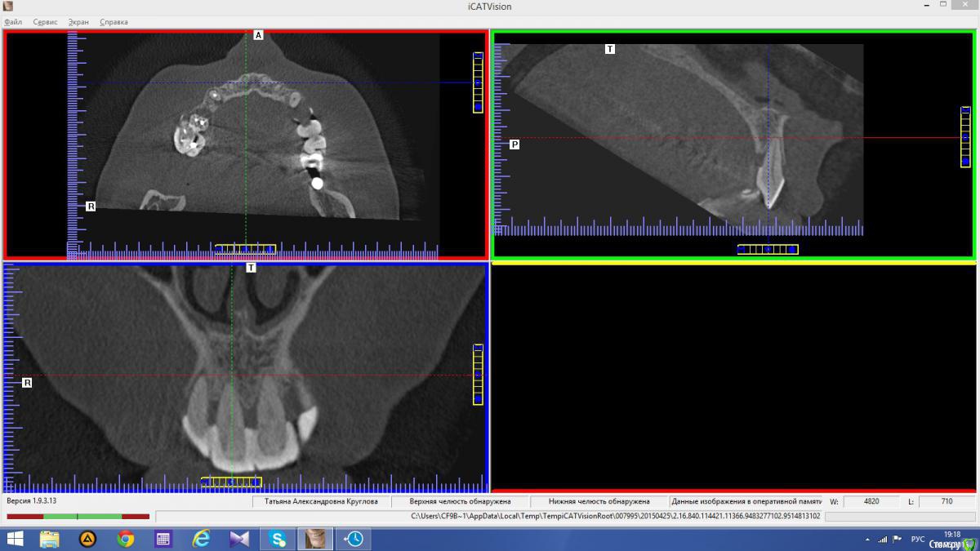Click the T orientation marker in coronal view

(251, 268)
